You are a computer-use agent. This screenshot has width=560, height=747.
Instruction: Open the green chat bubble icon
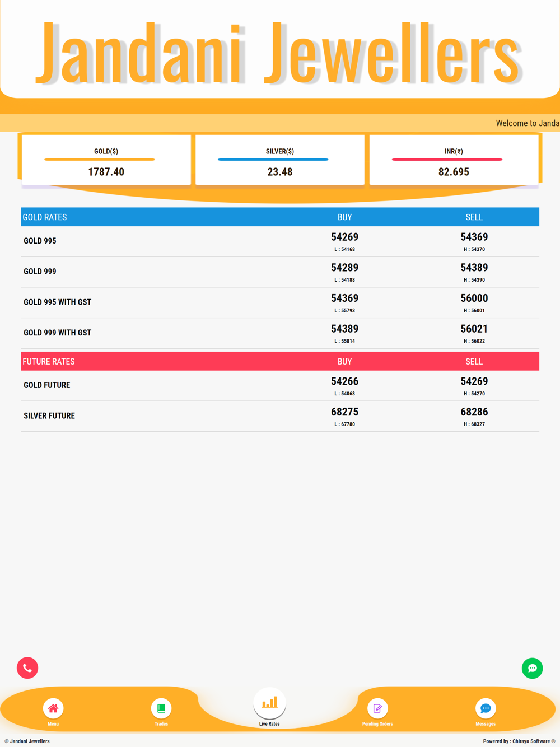point(533,668)
